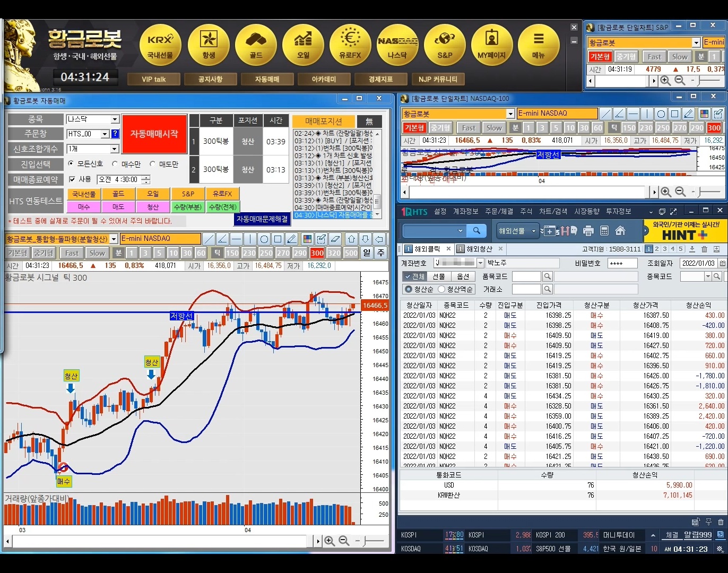Toggle the 전체 filter button
Image resolution: width=728 pixels, height=573 pixels.
(x=414, y=276)
